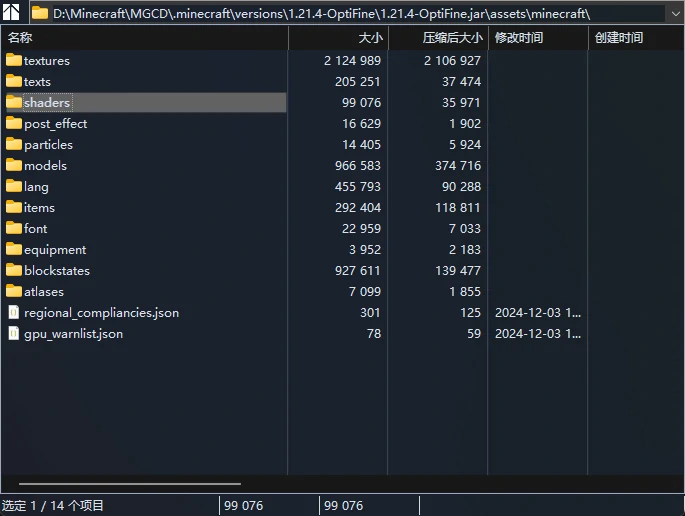Click the regional_compliancies.json file icon
The height and width of the screenshot is (516, 685).
(x=14, y=312)
